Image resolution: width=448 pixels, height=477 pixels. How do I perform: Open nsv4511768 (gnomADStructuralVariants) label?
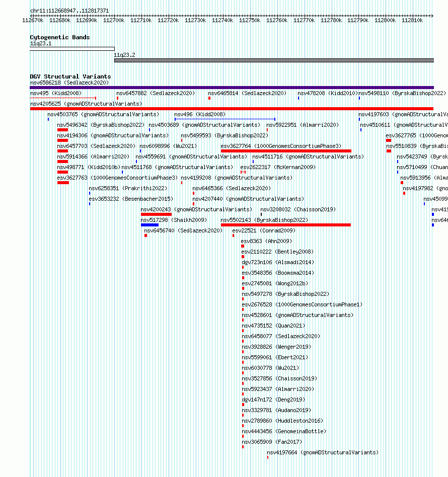(x=177, y=168)
